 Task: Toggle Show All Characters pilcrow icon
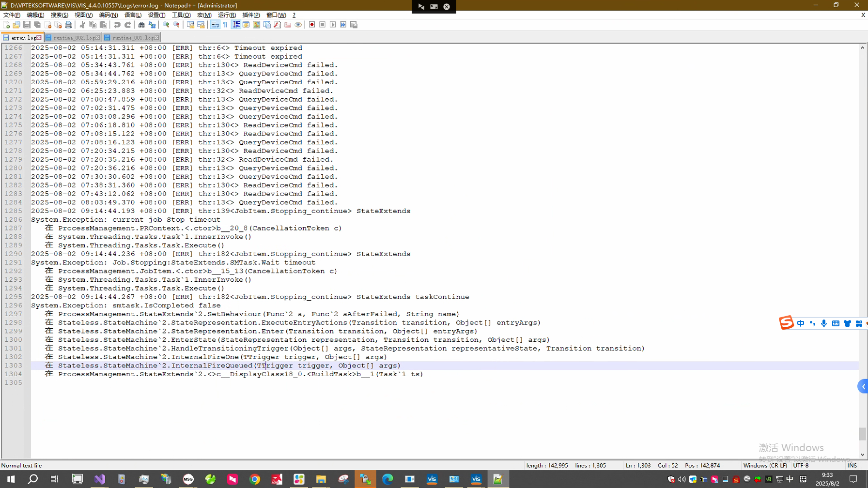(x=225, y=25)
